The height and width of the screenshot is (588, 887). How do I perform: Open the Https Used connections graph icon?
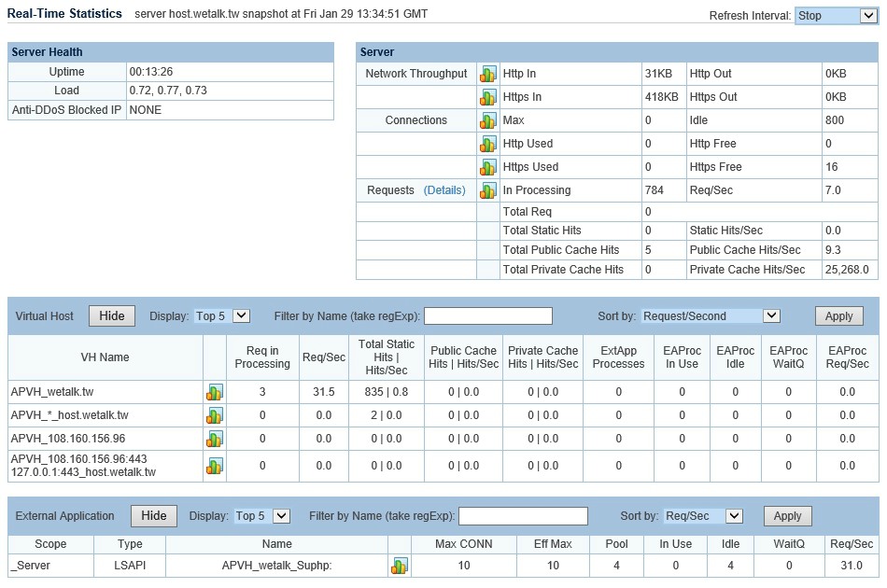487,167
